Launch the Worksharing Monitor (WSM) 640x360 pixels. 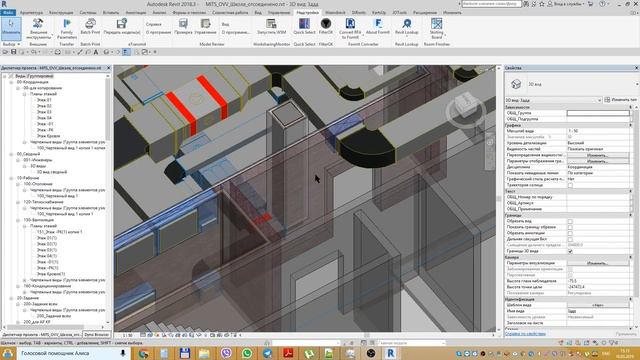[x=271, y=27]
